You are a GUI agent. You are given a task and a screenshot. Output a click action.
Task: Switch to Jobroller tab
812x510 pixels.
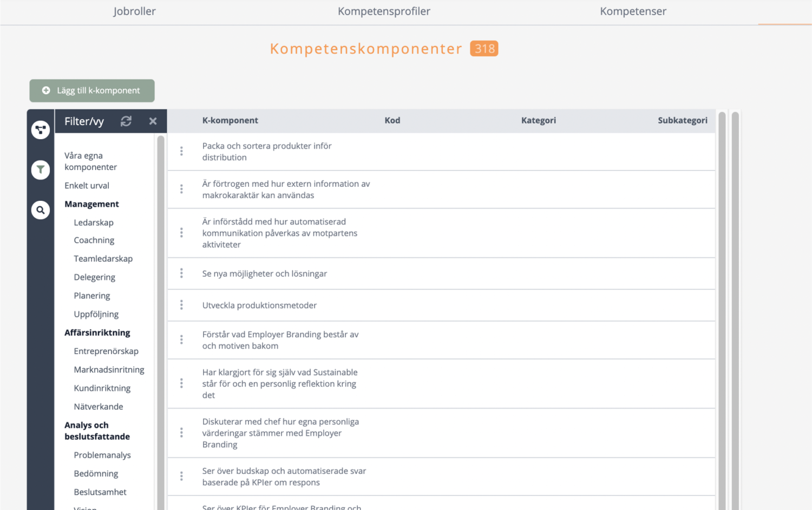pyautogui.click(x=135, y=11)
